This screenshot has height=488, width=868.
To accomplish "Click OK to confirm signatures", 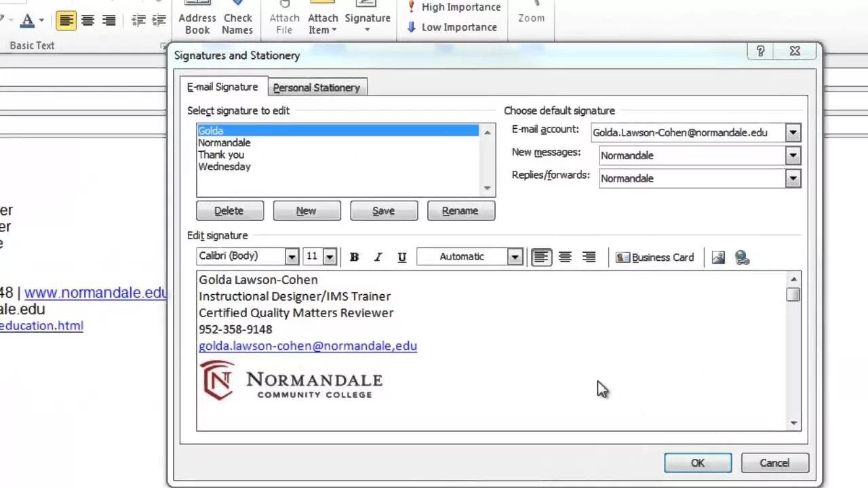I will pos(698,463).
